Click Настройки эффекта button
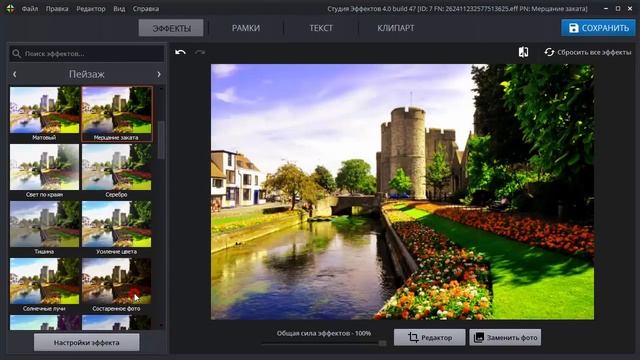Viewport: 640px width, 360px height. click(x=87, y=342)
